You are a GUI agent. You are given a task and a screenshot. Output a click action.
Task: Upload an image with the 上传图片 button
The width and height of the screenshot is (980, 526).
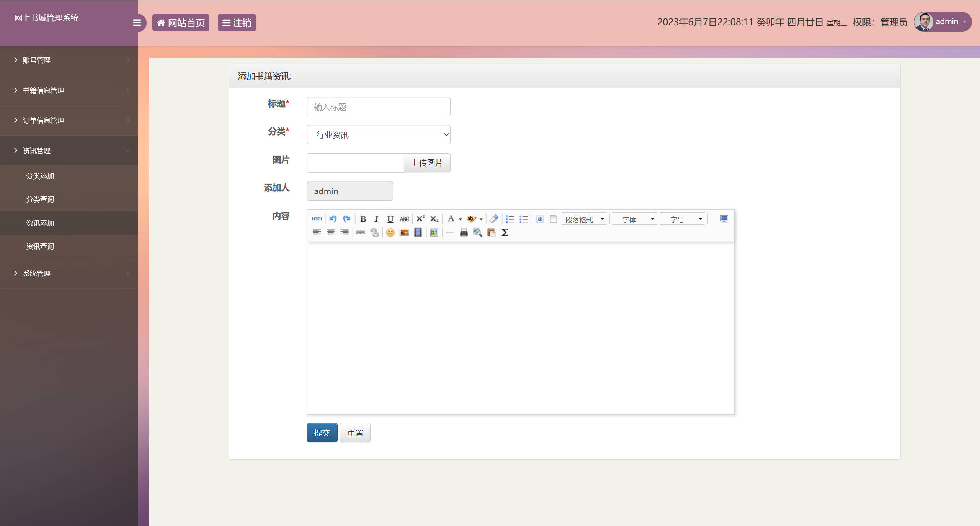(x=427, y=163)
